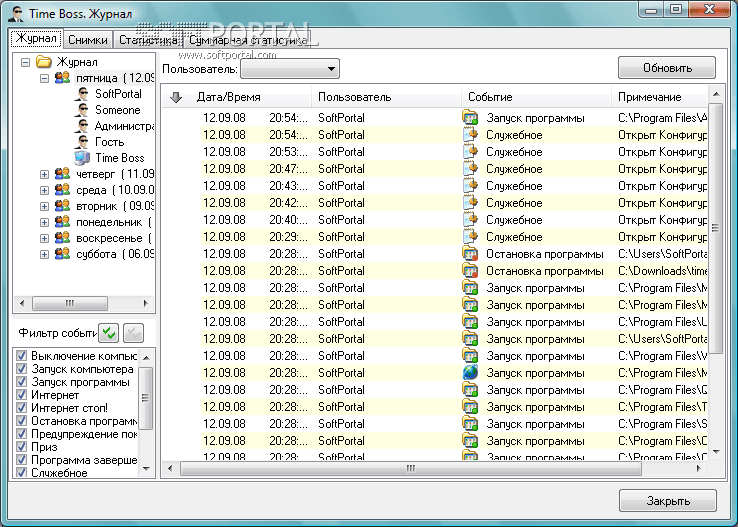Expand the среда tree node
The image size is (738, 527).
(44, 191)
